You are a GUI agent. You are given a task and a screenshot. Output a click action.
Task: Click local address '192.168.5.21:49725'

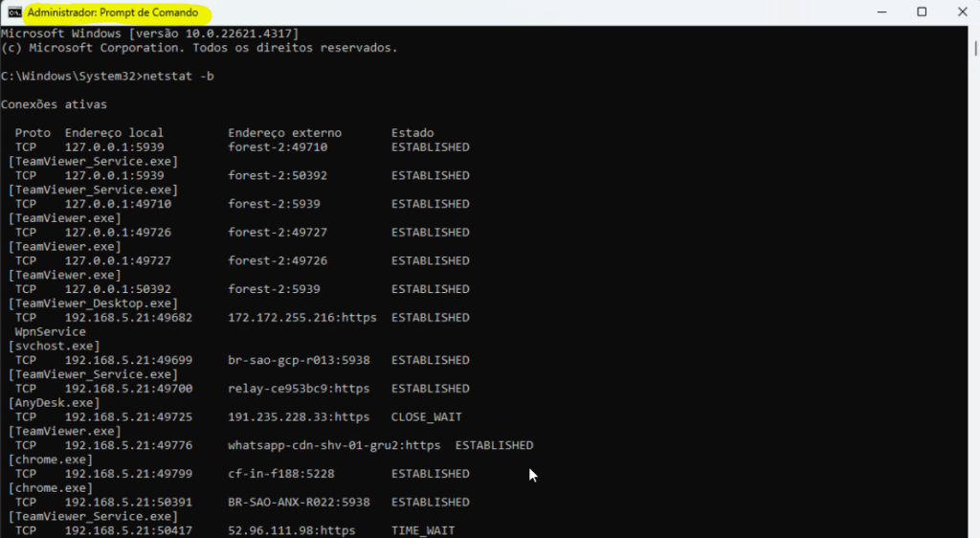(x=128, y=416)
